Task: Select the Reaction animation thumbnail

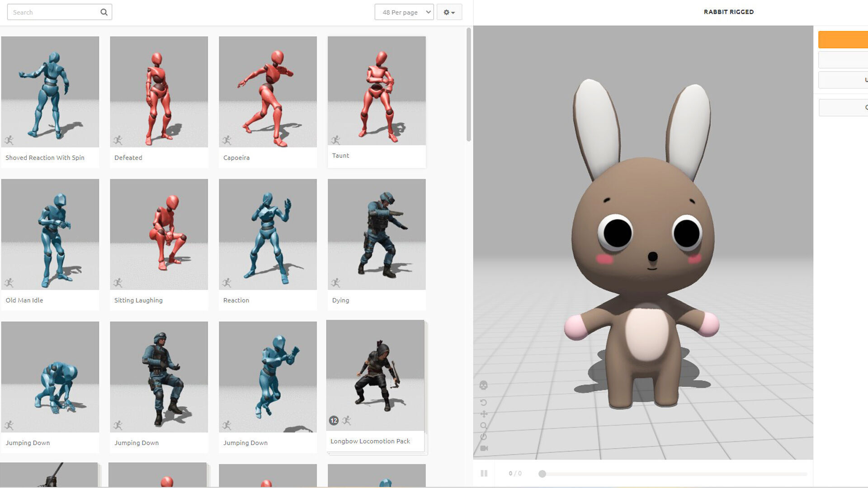Action: point(268,235)
